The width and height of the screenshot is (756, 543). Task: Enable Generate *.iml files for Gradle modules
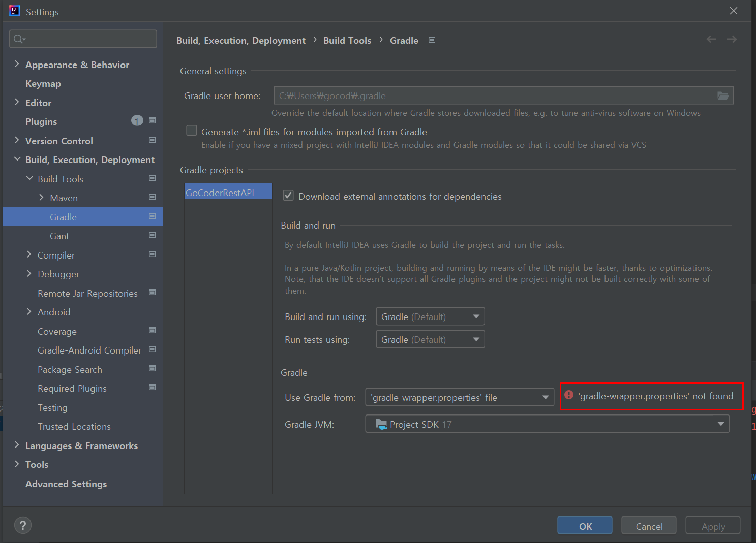tap(192, 131)
